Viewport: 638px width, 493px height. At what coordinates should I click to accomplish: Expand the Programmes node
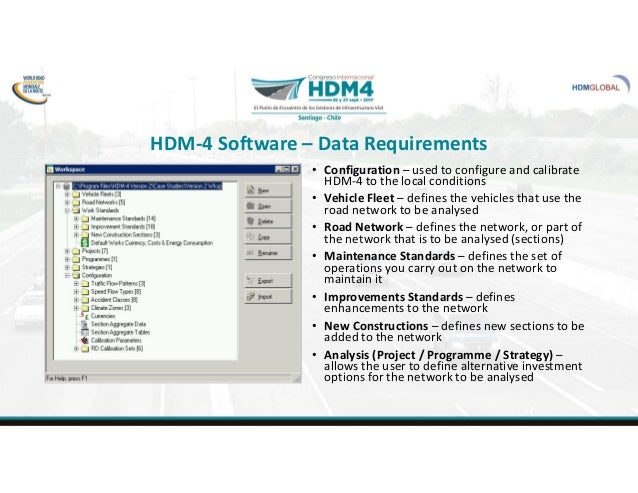pos(67,259)
